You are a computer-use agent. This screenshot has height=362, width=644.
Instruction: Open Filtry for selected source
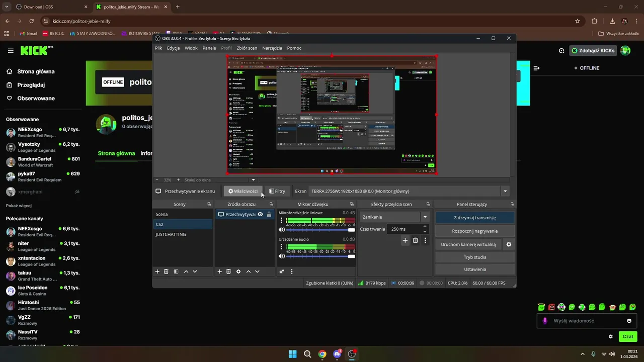[277, 191]
